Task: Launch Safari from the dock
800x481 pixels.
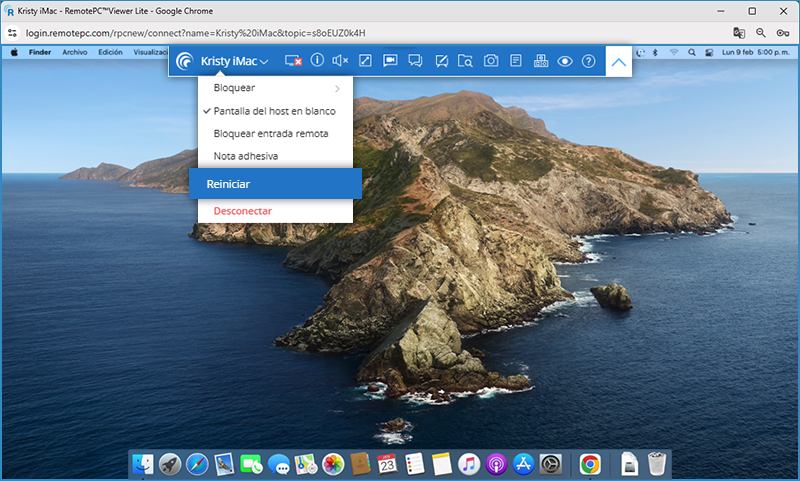Action: tap(197, 464)
